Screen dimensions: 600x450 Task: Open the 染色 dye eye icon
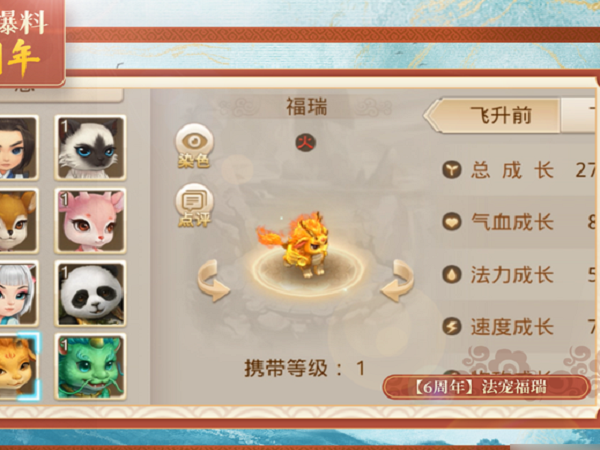pos(194,146)
